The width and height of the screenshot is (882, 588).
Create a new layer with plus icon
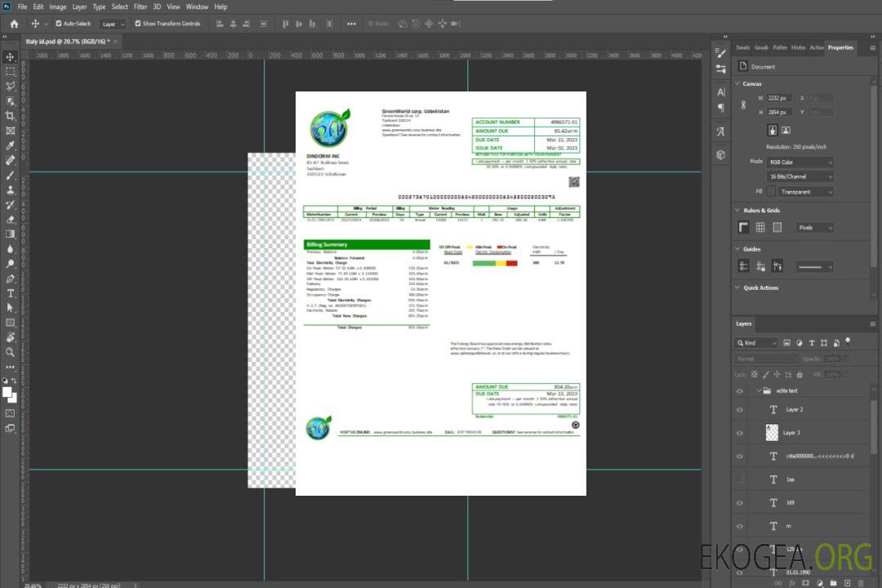pyautogui.click(x=847, y=583)
